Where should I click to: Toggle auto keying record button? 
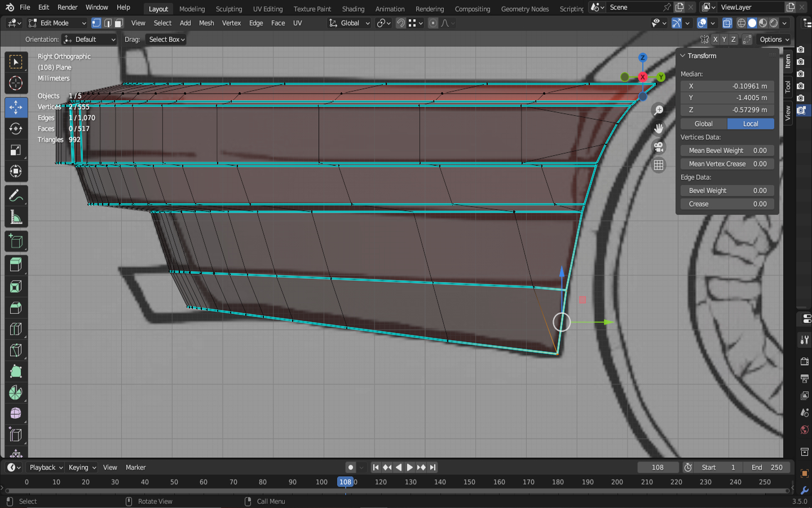tap(351, 467)
